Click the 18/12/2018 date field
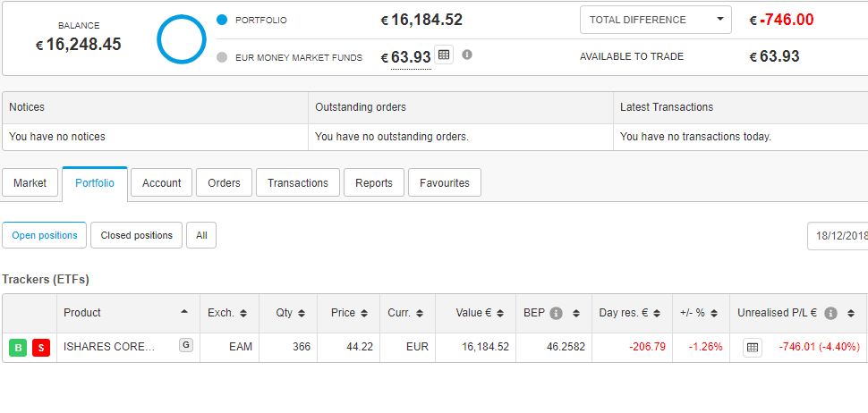Screen dimensions: 868x413 pyautogui.click(x=838, y=236)
